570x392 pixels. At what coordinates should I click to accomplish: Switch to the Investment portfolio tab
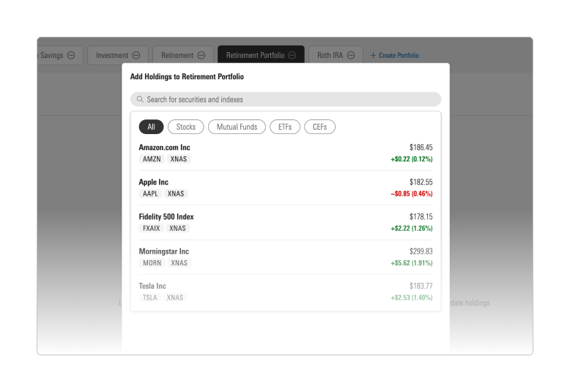111,55
